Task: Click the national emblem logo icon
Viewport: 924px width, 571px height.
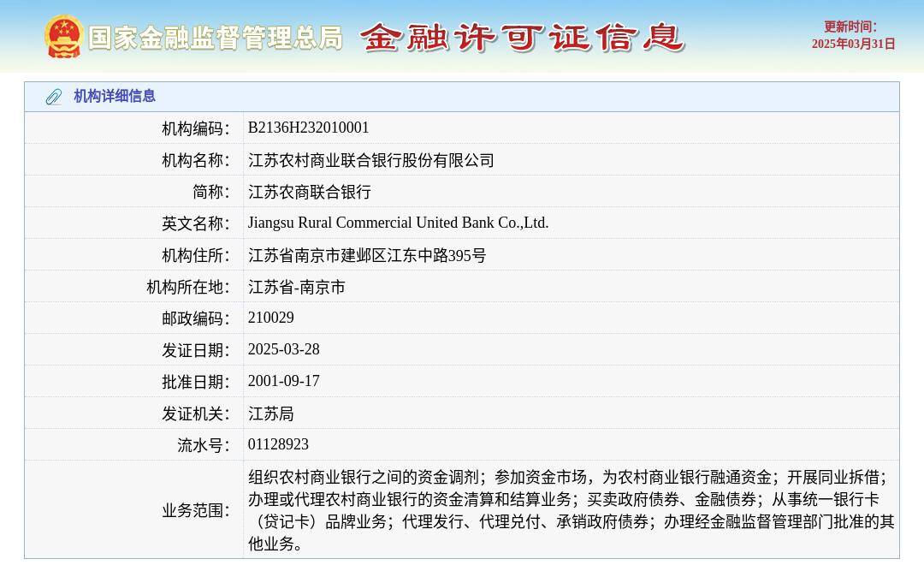Action: point(62,37)
